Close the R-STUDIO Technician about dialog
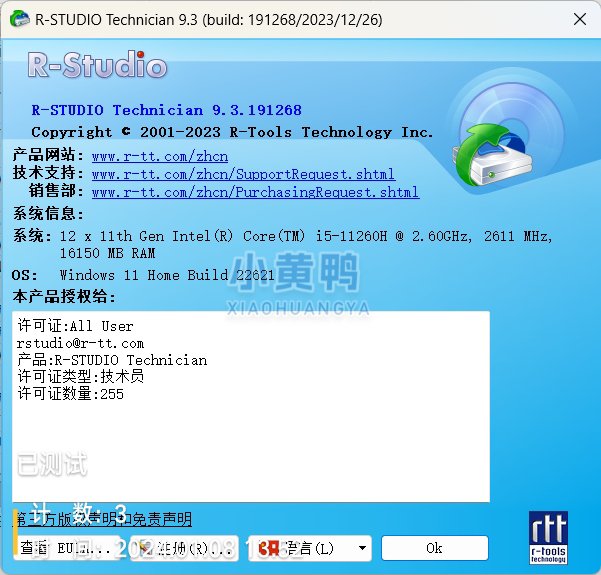The height and width of the screenshot is (575, 601). pyautogui.click(x=577, y=19)
